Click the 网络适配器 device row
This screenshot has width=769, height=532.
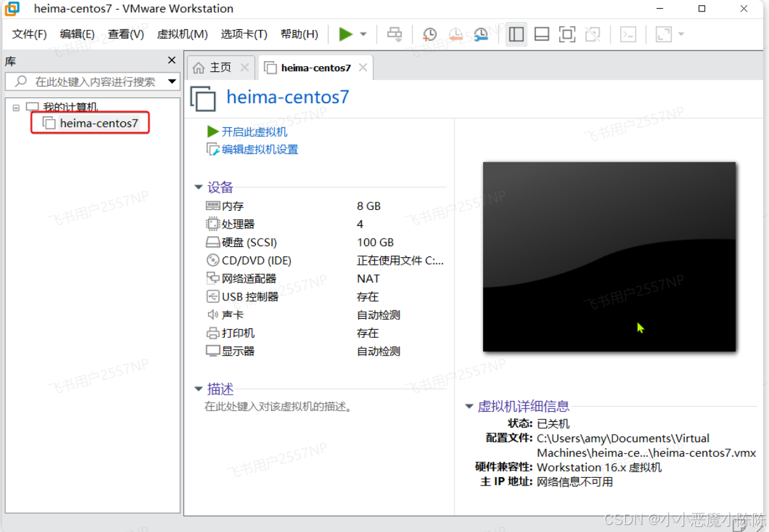point(325,279)
